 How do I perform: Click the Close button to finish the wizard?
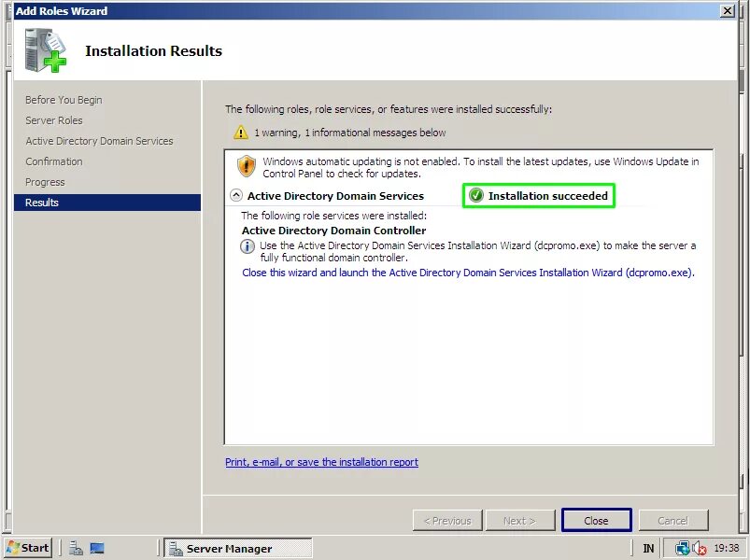pyautogui.click(x=596, y=520)
